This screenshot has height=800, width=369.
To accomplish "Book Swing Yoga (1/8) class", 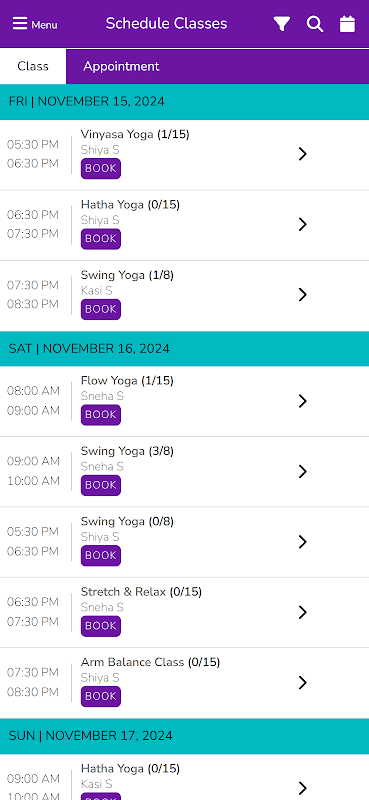I will [101, 309].
